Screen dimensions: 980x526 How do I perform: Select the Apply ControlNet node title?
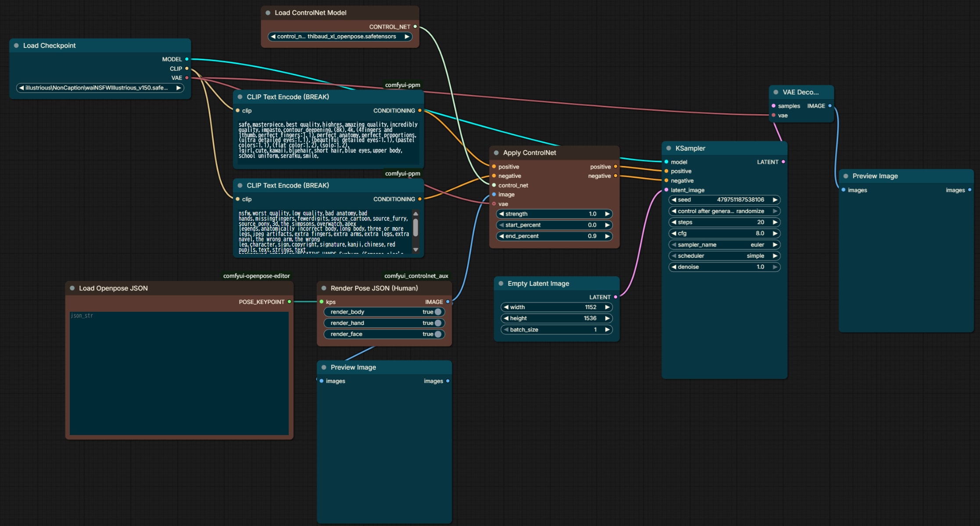(x=529, y=153)
